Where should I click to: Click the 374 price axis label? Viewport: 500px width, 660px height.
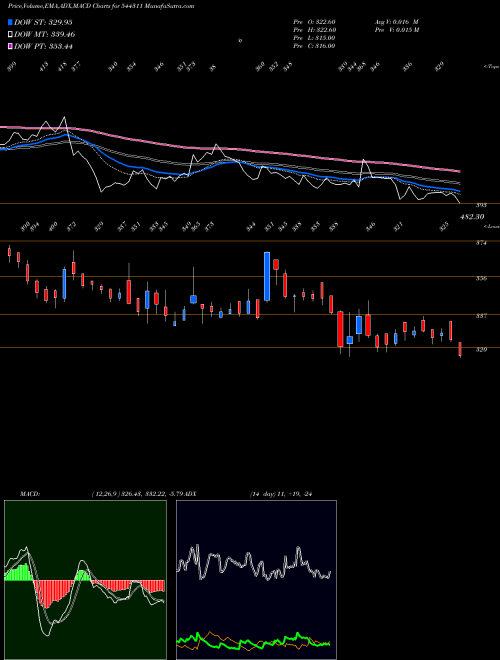482,243
